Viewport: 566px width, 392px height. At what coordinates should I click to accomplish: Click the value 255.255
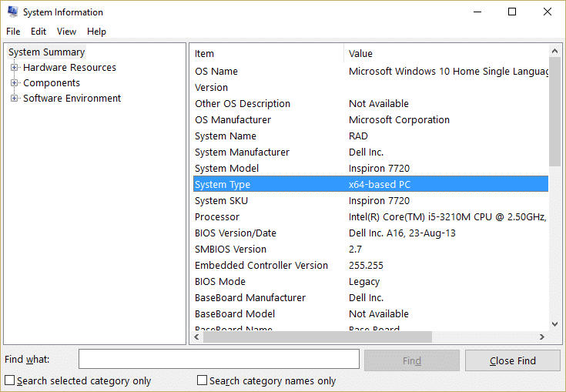coord(366,265)
